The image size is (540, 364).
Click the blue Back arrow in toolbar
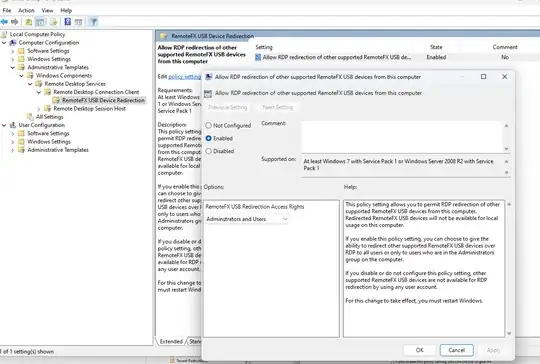(x=4, y=22)
